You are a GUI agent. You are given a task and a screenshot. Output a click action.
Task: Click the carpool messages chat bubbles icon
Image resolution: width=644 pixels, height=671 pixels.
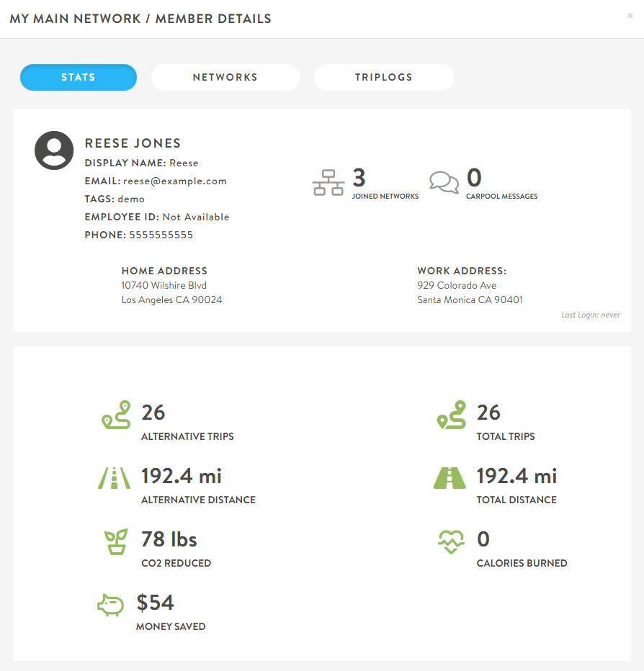444,183
